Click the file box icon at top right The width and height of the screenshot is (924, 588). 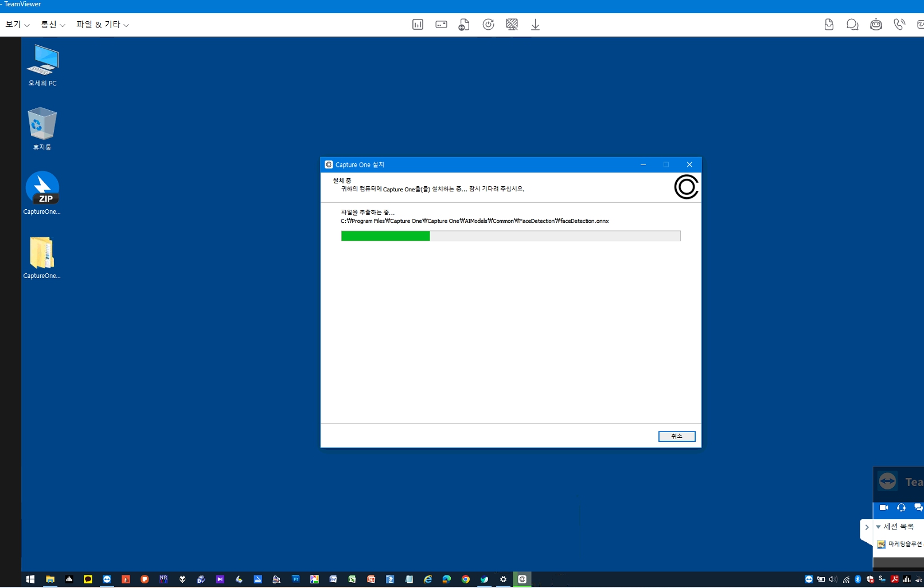pyautogui.click(x=829, y=25)
